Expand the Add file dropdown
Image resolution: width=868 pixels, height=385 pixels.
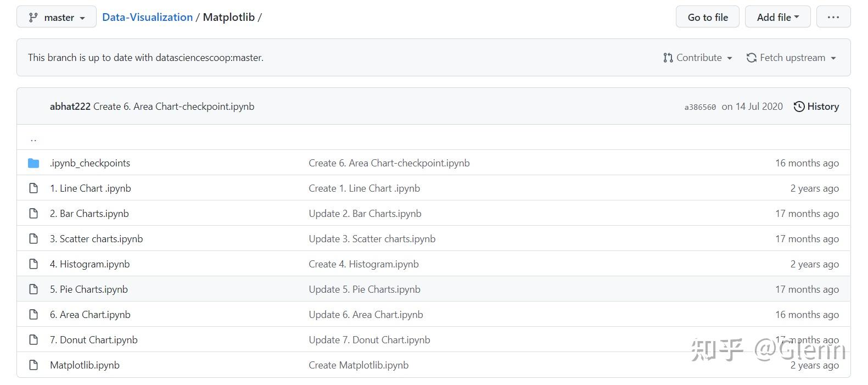pos(777,17)
